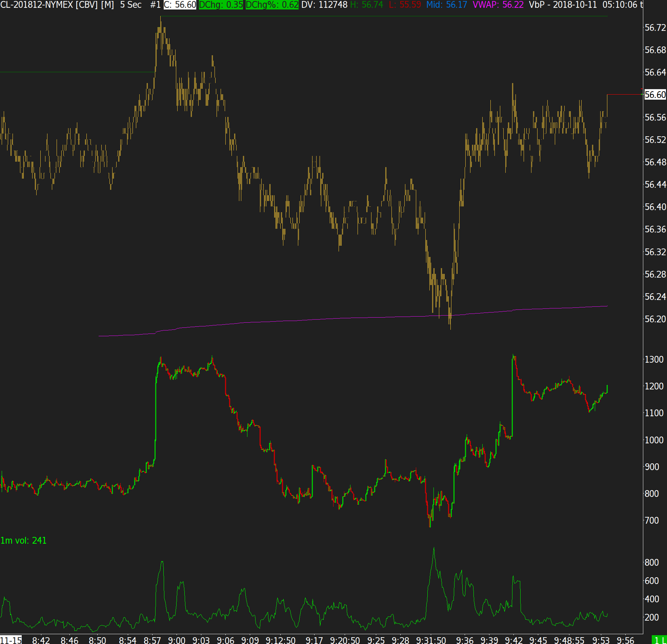Click the 56.68 price scale label
667x644 pixels.
(x=655, y=50)
